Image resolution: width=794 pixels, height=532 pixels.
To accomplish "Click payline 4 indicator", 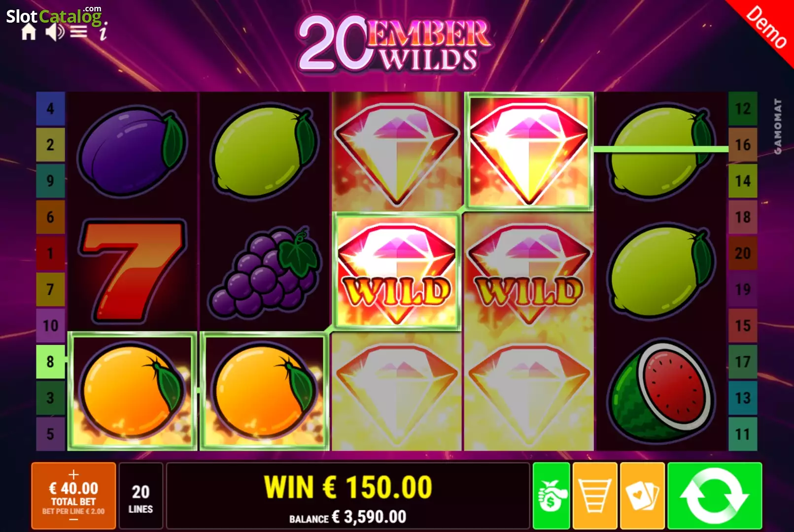I will coord(50,108).
